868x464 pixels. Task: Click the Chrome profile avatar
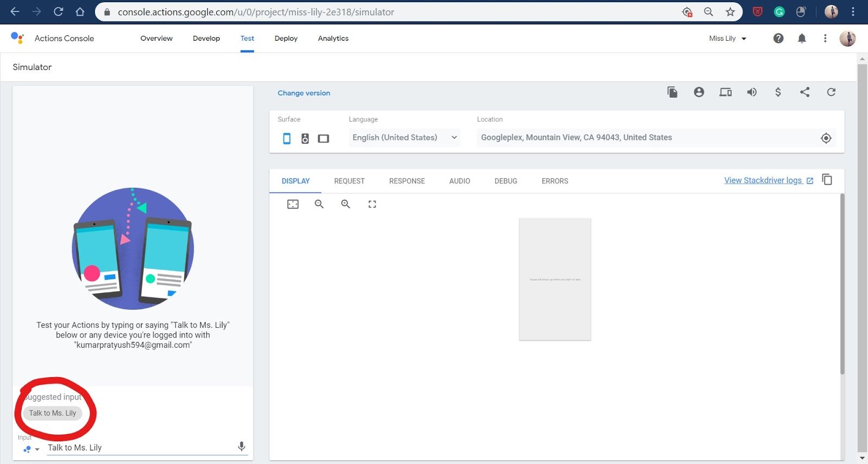831,11
